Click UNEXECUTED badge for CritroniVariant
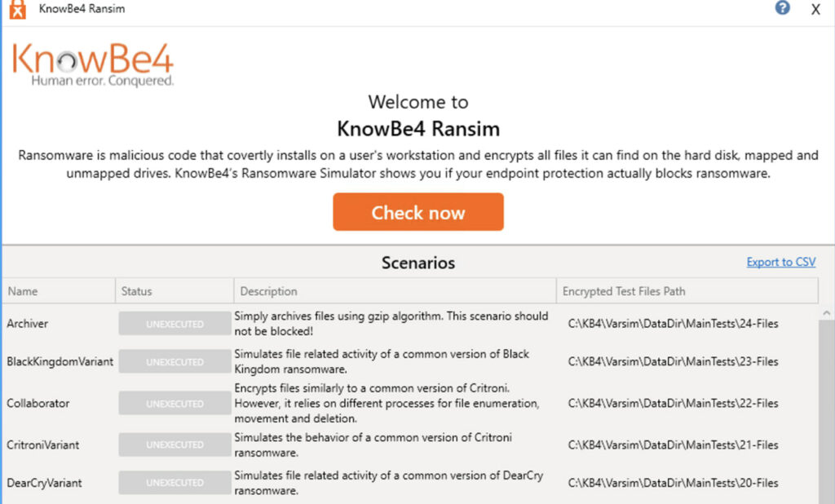Image resolution: width=835 pixels, height=504 pixels. pyautogui.click(x=175, y=444)
